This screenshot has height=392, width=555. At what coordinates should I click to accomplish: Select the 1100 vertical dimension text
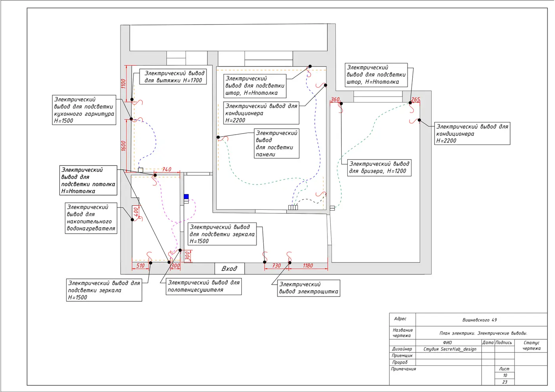click(x=123, y=84)
